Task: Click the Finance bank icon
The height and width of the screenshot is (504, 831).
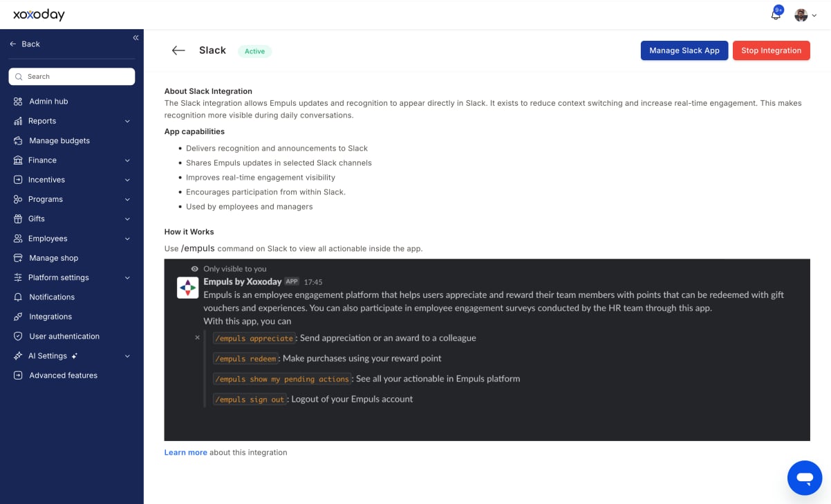Action: coord(18,160)
